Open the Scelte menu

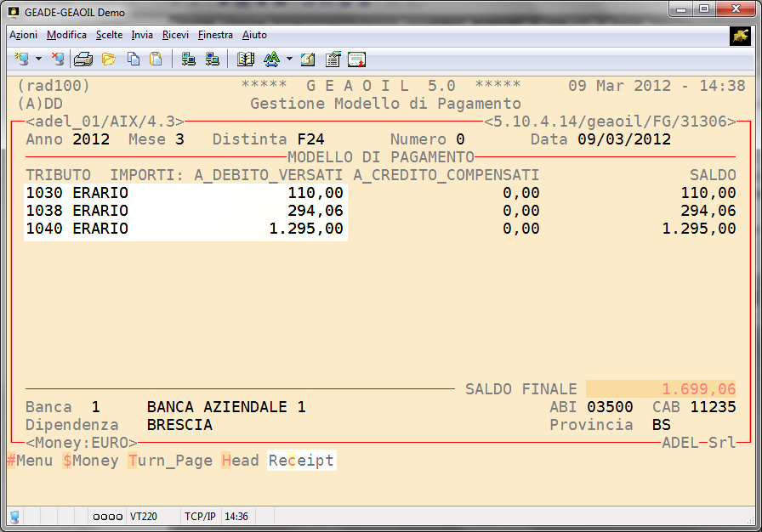click(109, 35)
